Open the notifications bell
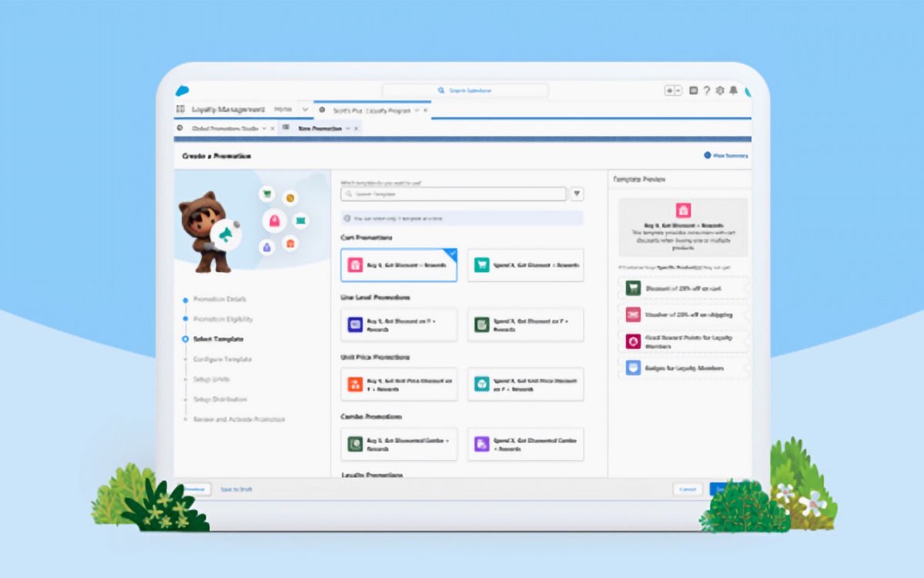924x578 pixels. (733, 90)
